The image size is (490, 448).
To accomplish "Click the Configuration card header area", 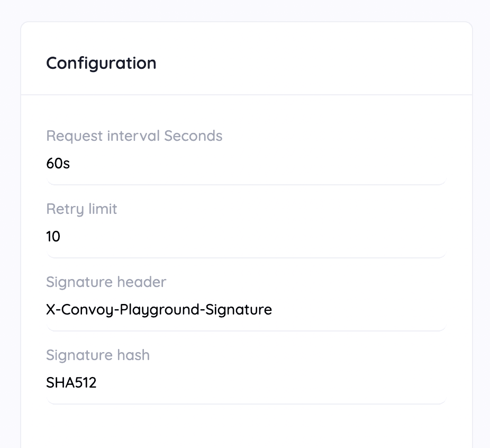I will [x=246, y=58].
